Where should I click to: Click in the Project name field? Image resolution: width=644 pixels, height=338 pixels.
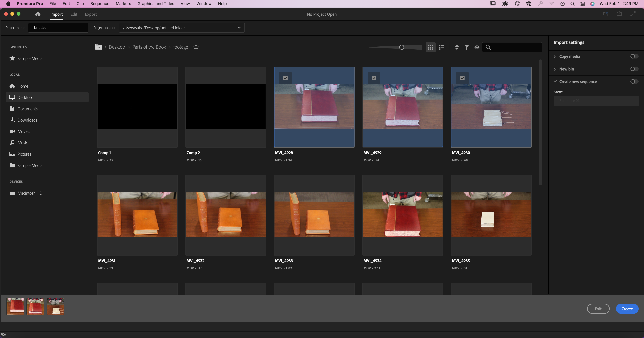tap(58, 28)
